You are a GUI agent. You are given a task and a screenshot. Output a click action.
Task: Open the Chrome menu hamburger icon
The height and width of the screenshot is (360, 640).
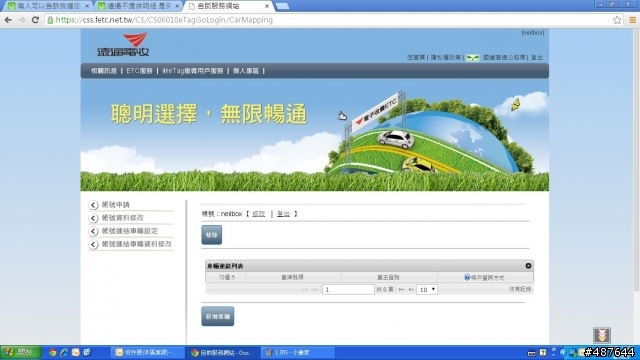click(x=632, y=20)
